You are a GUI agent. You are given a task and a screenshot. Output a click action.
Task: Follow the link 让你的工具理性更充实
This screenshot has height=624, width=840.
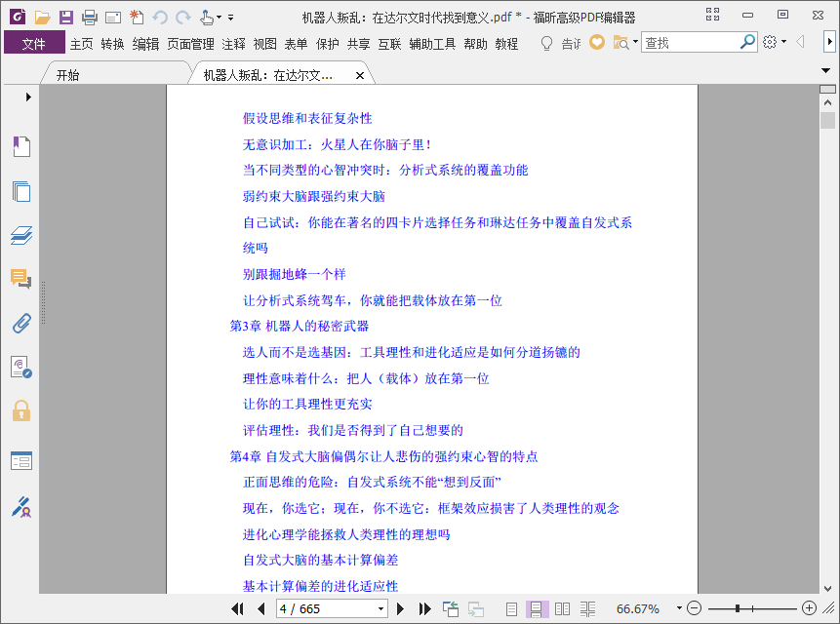point(307,404)
